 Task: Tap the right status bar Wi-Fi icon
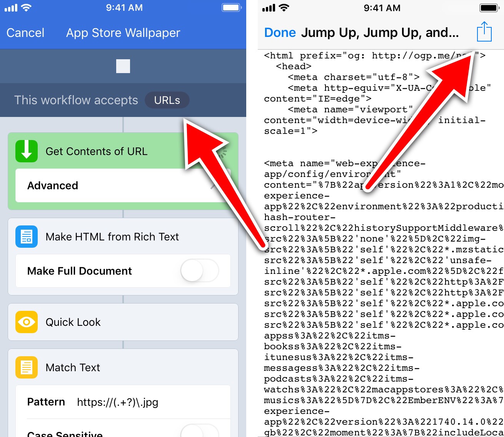[x=284, y=8]
